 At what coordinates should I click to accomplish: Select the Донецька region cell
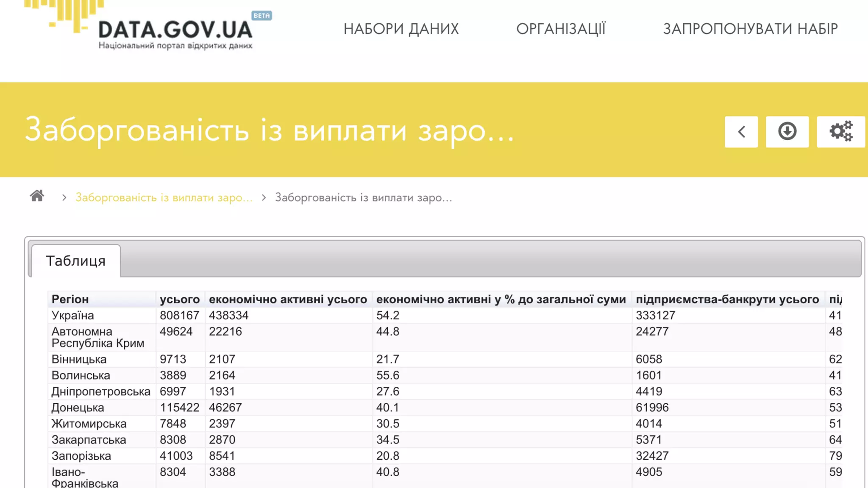pos(78,408)
